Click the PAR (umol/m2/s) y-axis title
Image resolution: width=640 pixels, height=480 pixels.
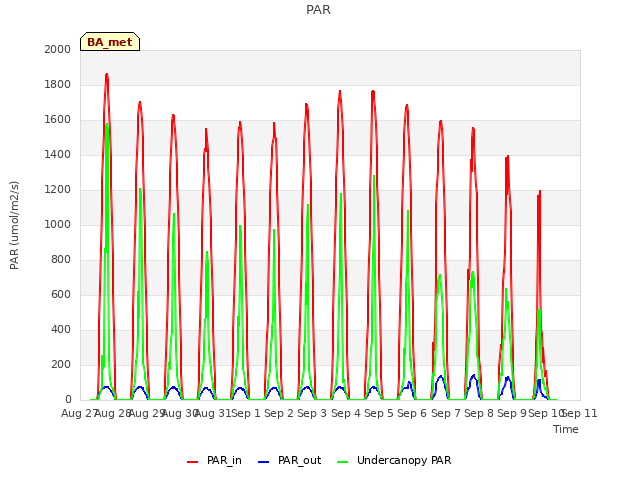[x=14, y=225]
